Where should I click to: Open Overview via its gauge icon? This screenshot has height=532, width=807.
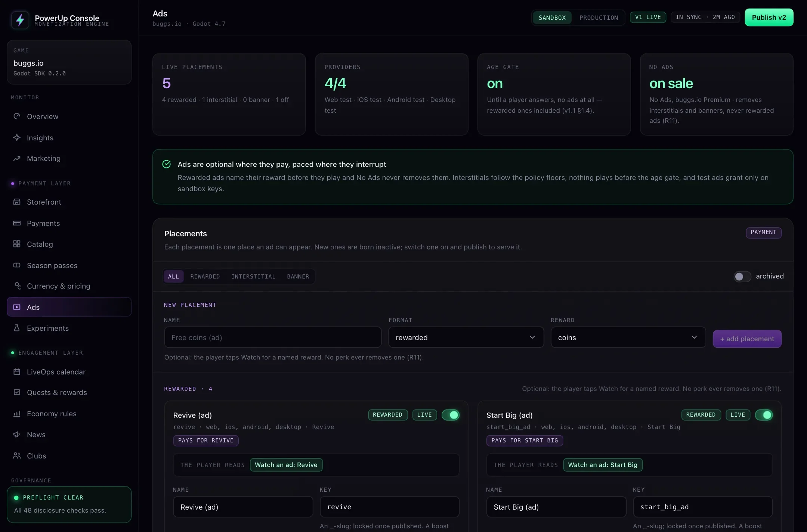coord(17,116)
